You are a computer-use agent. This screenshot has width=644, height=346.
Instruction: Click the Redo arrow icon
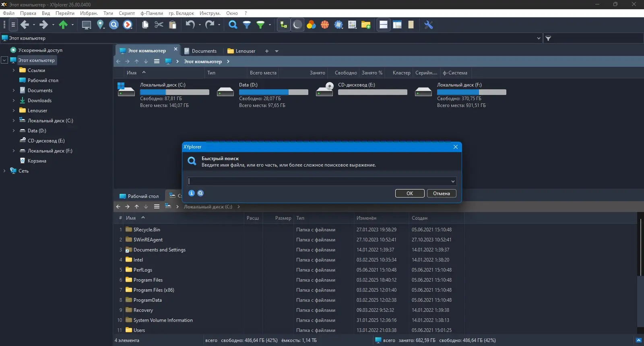pos(209,25)
